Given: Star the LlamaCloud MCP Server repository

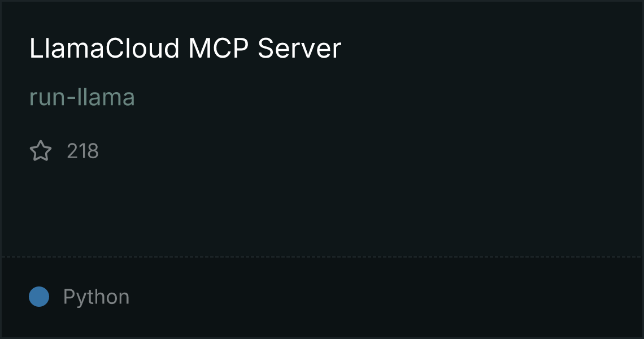Looking at the screenshot, I should (x=41, y=151).
